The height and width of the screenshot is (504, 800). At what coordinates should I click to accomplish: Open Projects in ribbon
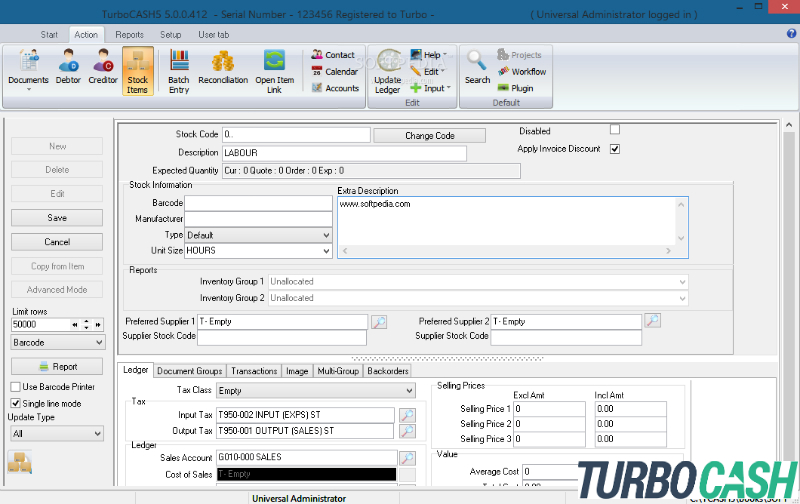click(x=519, y=55)
